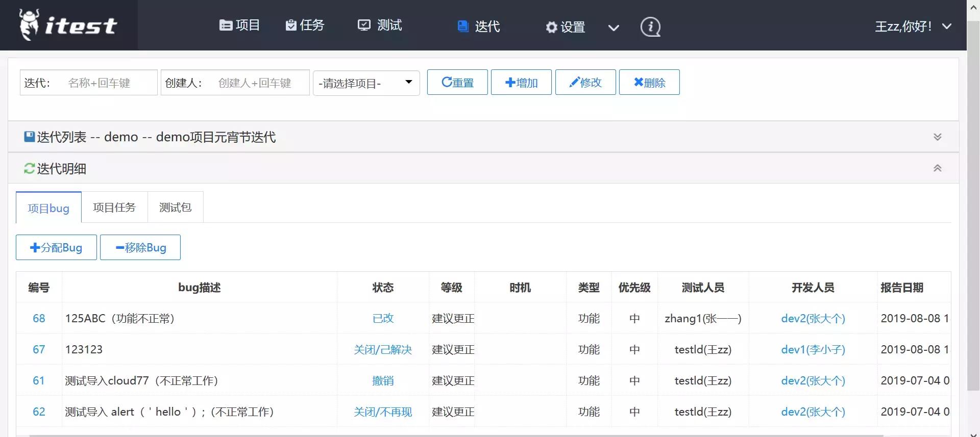Select the 125ABC（功能不正常）description cell
Viewport: 980px width, 437px height.
point(199,318)
